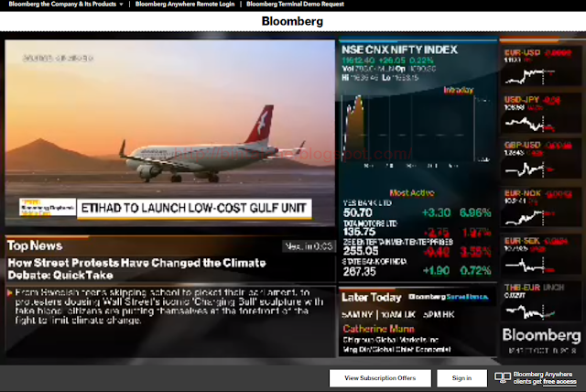The width and height of the screenshot is (586, 392).
Task: Open the YES BANK LTD stock row
Action: coord(417,209)
